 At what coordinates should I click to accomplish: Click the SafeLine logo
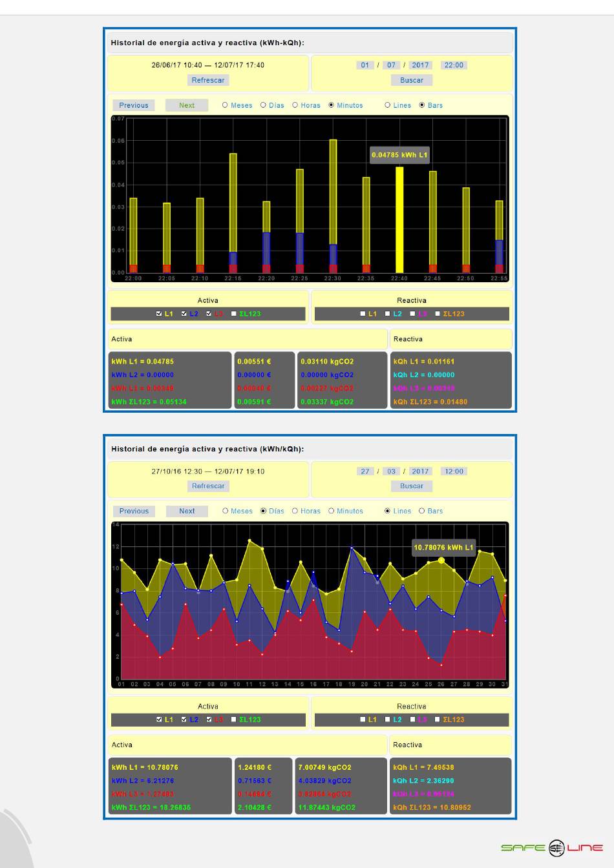[552, 848]
